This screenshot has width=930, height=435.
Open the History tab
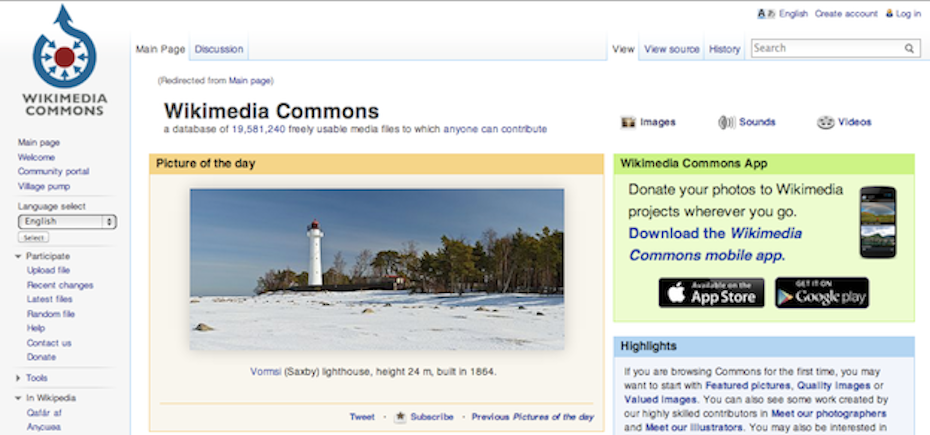pos(724,49)
